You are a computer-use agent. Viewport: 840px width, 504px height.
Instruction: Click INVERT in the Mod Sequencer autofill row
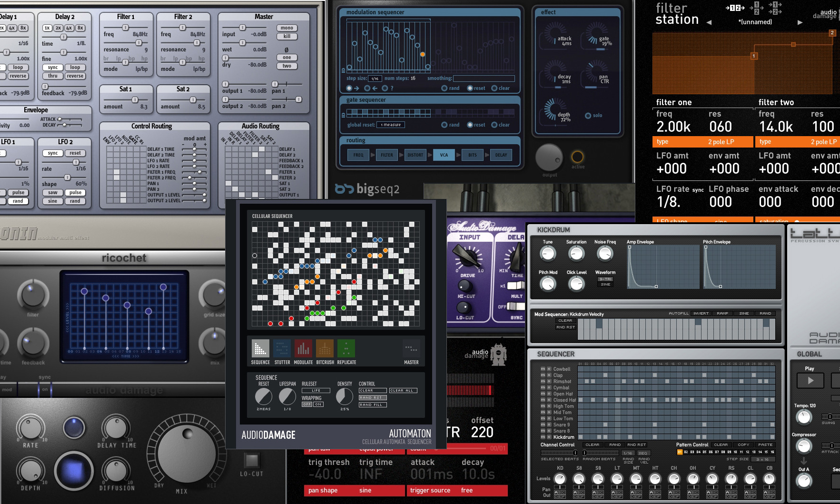(x=701, y=314)
